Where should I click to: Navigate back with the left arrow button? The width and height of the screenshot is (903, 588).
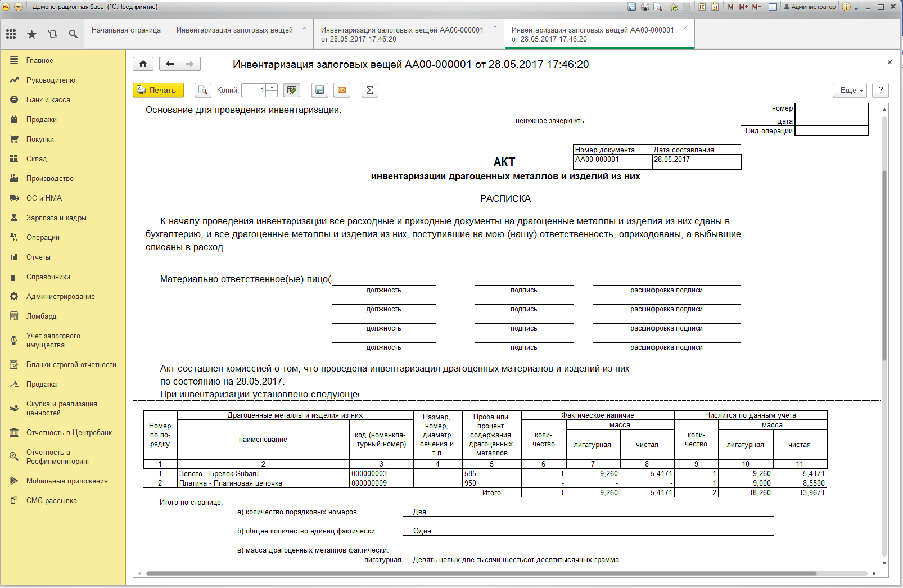(170, 64)
